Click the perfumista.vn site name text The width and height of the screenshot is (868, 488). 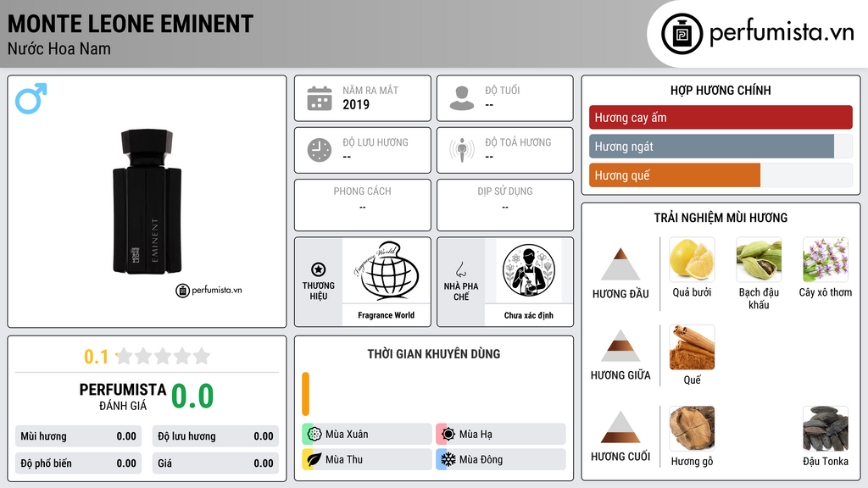click(782, 33)
